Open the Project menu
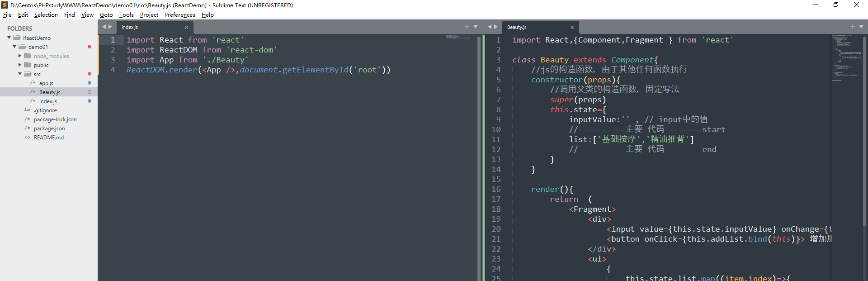This screenshot has width=868, height=281. click(149, 15)
